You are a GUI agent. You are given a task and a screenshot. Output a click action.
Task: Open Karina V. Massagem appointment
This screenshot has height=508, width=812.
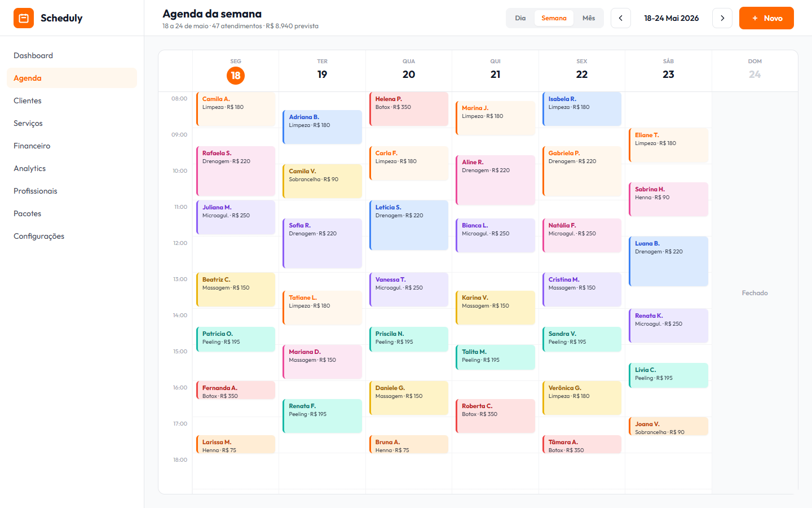pyautogui.click(x=495, y=308)
